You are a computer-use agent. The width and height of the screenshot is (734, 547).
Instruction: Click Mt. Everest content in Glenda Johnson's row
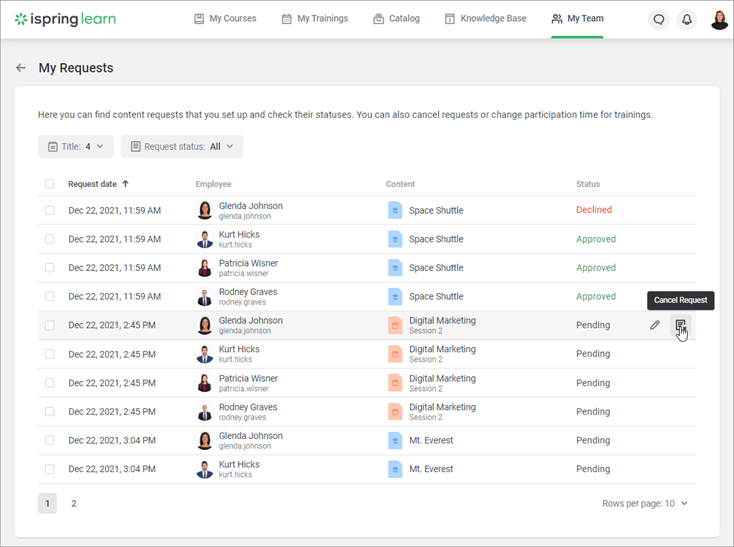(431, 440)
